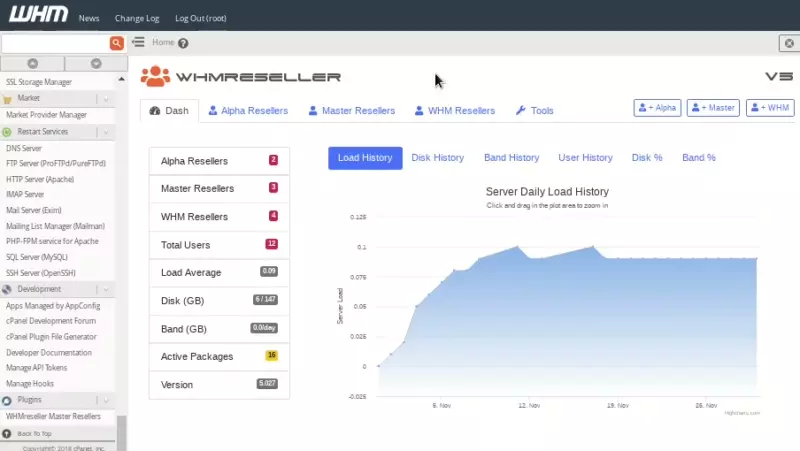The image size is (800, 451).
Task: Collapse the Restart Services section chevron
Action: 106,132
